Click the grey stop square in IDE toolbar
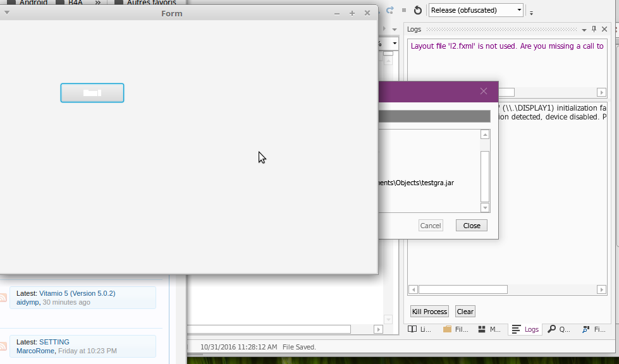This screenshot has height=364, width=619. pos(404,10)
